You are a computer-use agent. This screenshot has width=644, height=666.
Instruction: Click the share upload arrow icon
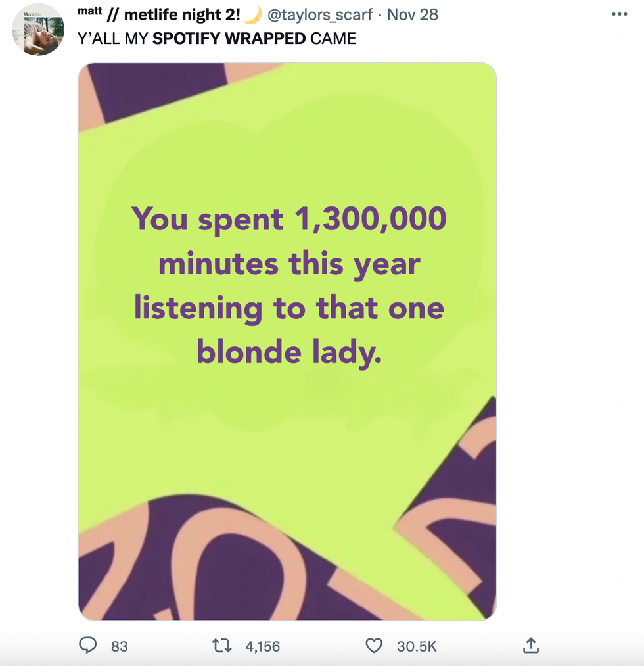(531, 646)
